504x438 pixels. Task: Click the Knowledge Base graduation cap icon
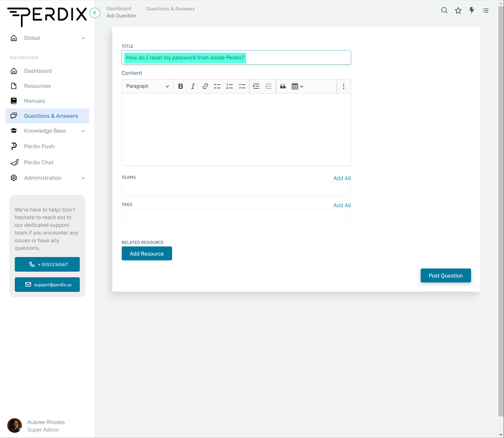(x=14, y=131)
